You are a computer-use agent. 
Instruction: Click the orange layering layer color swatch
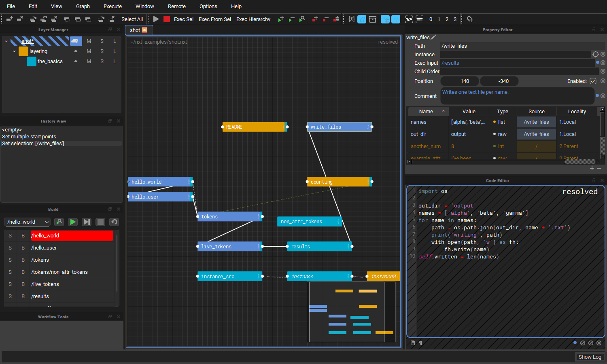tap(23, 51)
